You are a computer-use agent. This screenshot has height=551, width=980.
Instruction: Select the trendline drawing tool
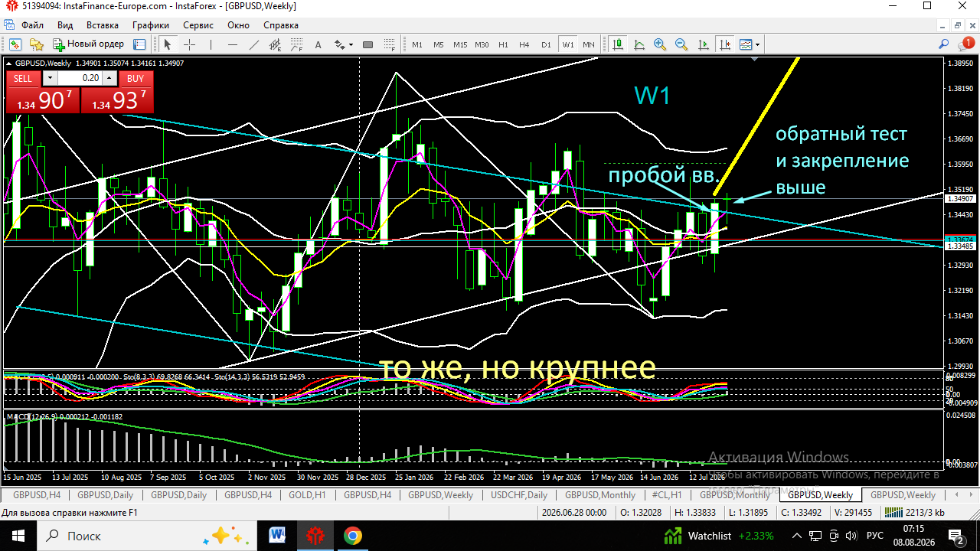[253, 44]
